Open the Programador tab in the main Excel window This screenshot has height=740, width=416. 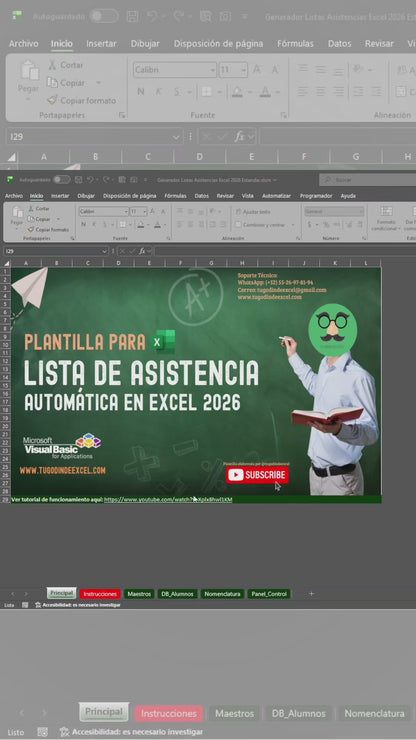[316, 196]
